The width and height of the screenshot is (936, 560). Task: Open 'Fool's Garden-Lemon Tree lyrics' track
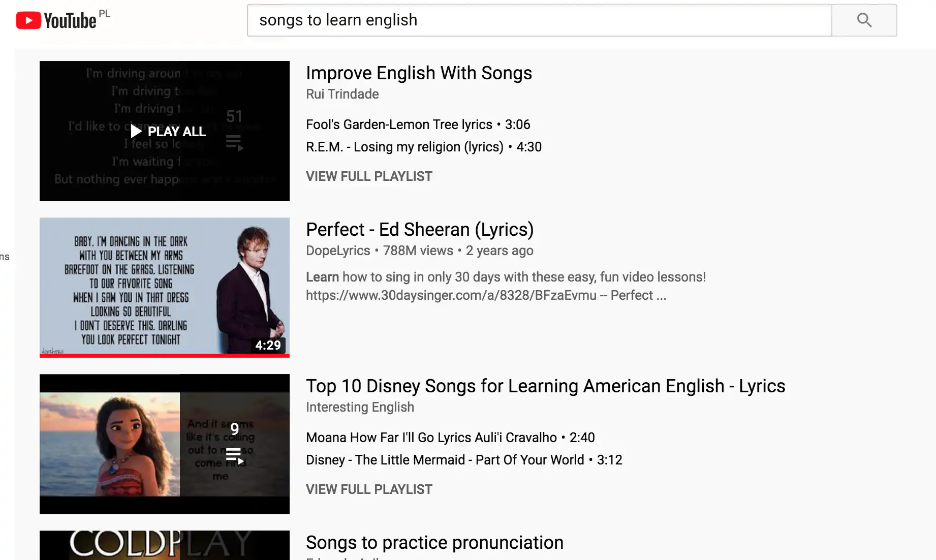point(418,125)
